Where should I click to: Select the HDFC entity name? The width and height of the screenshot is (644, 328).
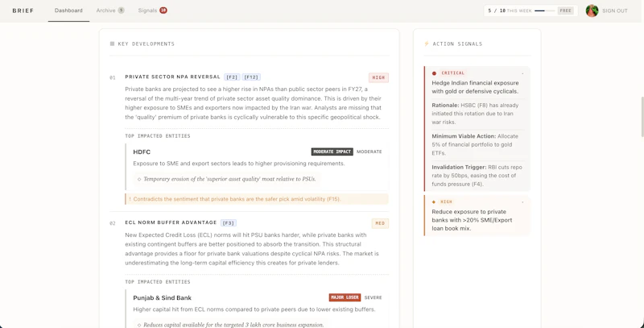click(x=142, y=152)
